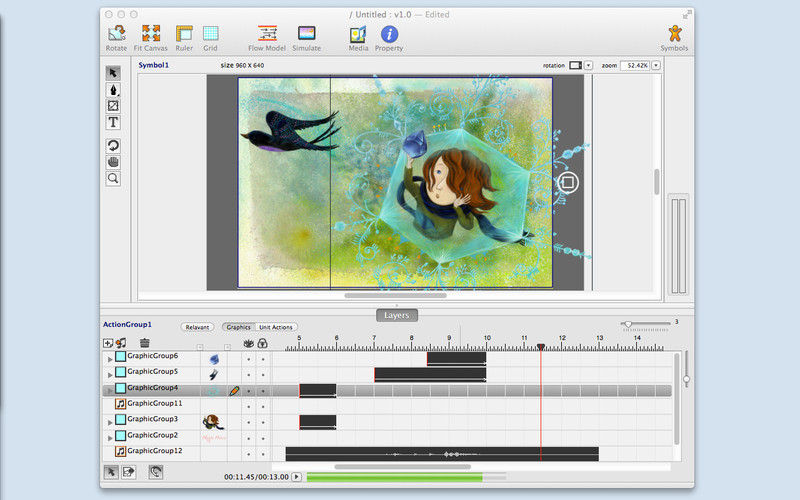Switch to the Unit Actions tab

pyautogui.click(x=276, y=327)
